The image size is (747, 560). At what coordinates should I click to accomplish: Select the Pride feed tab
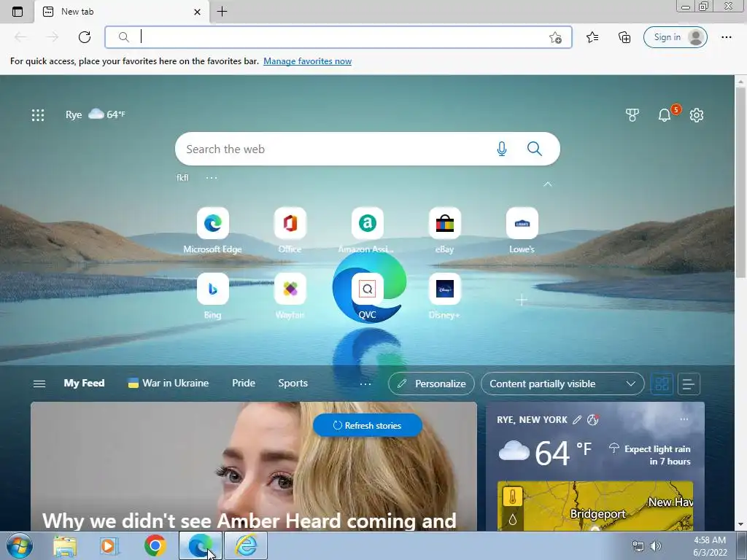click(x=244, y=383)
